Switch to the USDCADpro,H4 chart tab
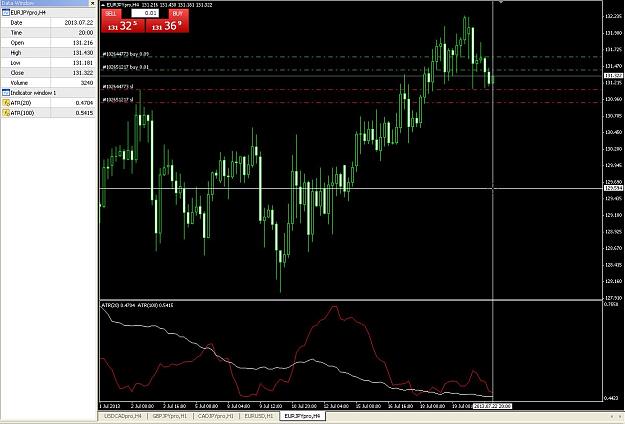The width and height of the screenshot is (625, 424). [123, 416]
